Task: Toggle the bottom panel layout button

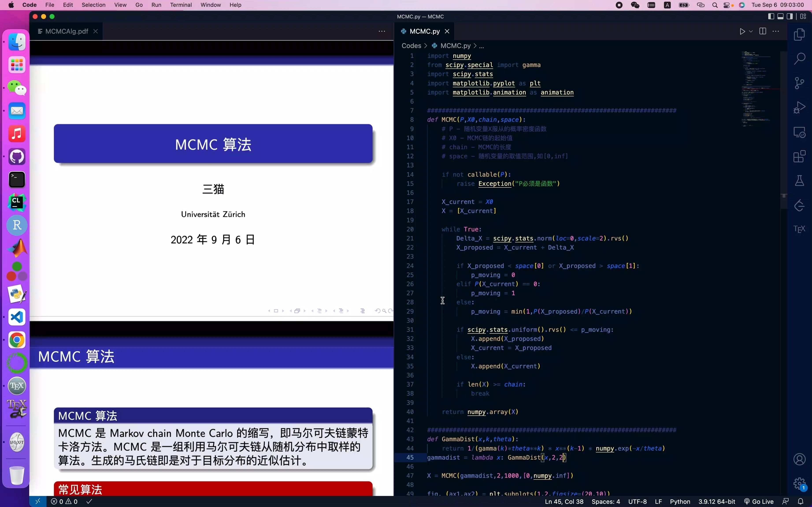Action: 780,17
